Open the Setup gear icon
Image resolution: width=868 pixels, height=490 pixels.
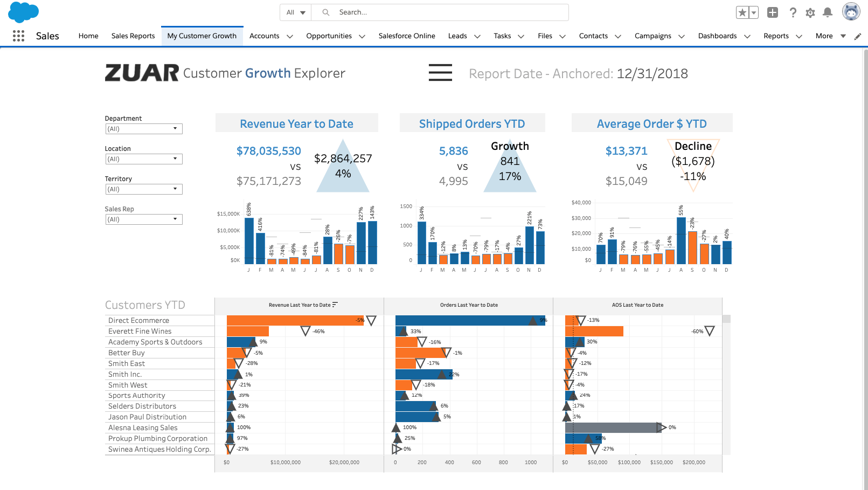pyautogui.click(x=810, y=12)
